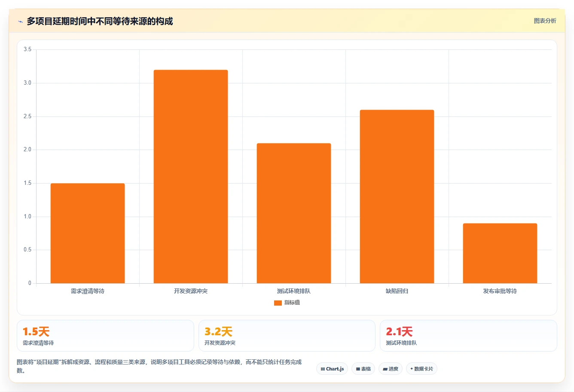Open the 3.2天 开发资源冲突 card
This screenshot has height=392, width=574.
[287, 336]
